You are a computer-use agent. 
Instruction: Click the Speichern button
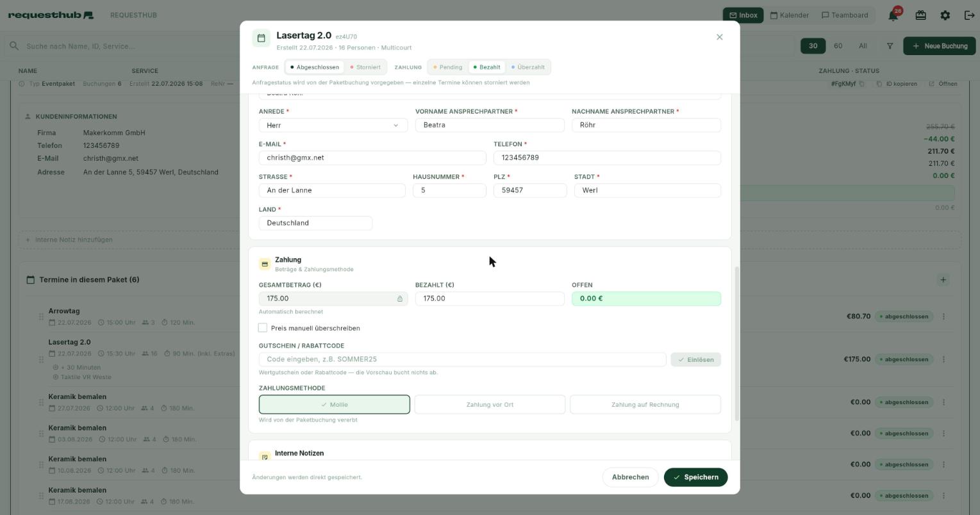tap(695, 477)
